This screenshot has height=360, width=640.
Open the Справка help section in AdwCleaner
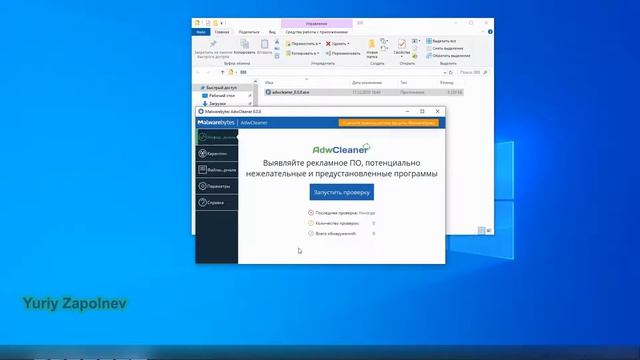click(217, 202)
